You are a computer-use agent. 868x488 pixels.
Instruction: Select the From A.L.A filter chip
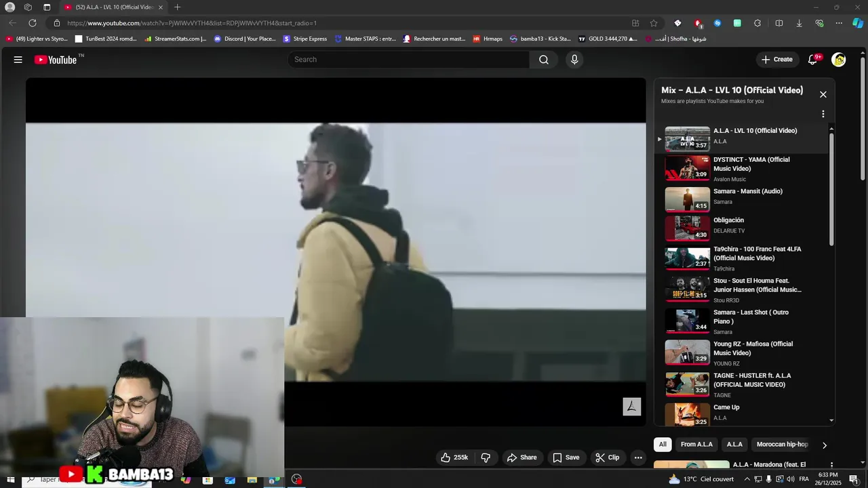click(x=696, y=445)
